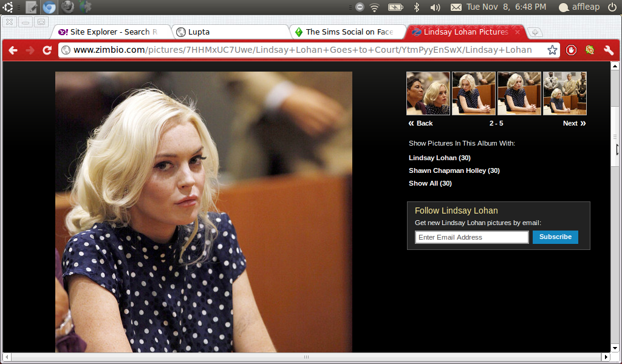Click the Enter Email Address field
Viewport: 622px width, 364px height.
tap(471, 237)
